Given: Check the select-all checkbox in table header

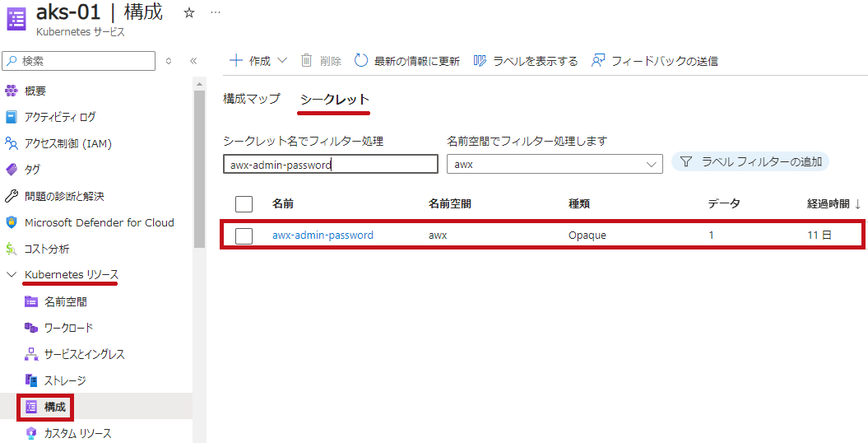Looking at the screenshot, I should pyautogui.click(x=244, y=203).
